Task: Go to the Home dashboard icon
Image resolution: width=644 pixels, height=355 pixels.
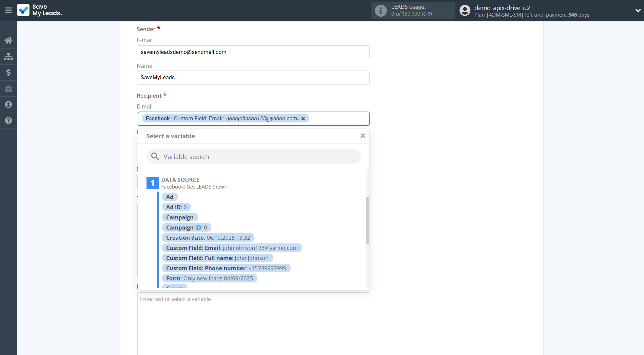Action: (x=8, y=41)
